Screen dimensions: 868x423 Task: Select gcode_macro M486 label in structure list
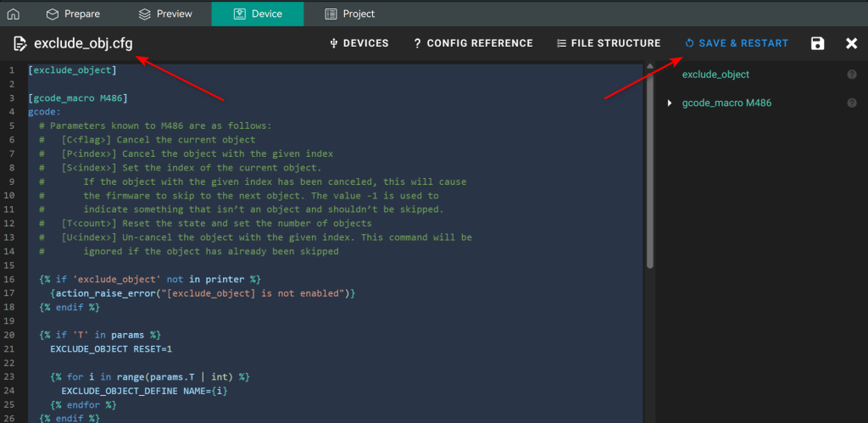[x=726, y=103]
